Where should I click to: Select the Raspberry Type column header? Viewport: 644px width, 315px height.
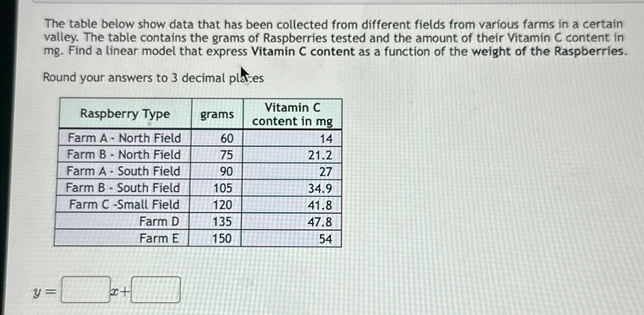tap(125, 114)
